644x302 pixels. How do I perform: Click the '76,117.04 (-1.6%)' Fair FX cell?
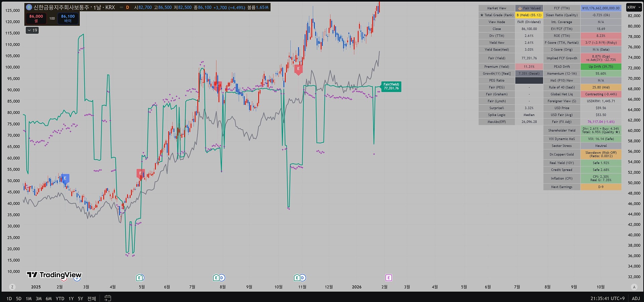click(x=601, y=122)
